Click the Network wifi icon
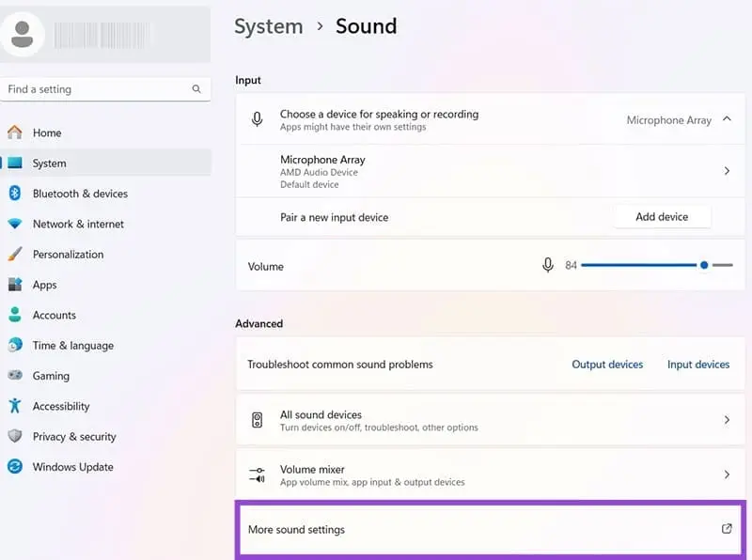Screen dimensions: 752x560 [x=15, y=224]
